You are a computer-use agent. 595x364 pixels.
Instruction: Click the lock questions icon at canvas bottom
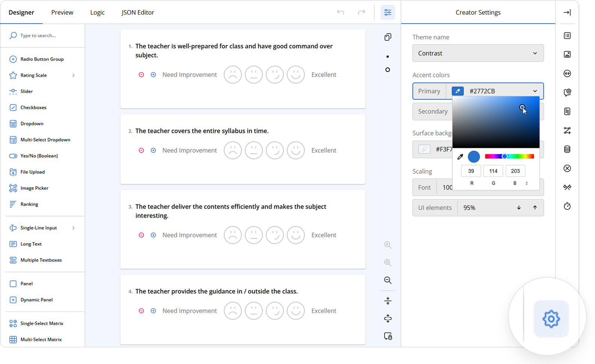click(388, 336)
